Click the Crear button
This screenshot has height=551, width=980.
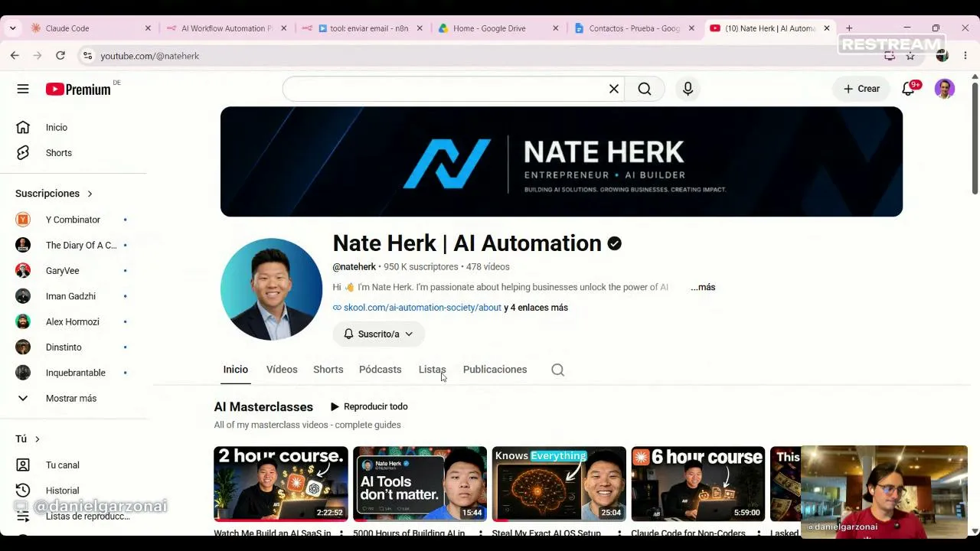(861, 89)
